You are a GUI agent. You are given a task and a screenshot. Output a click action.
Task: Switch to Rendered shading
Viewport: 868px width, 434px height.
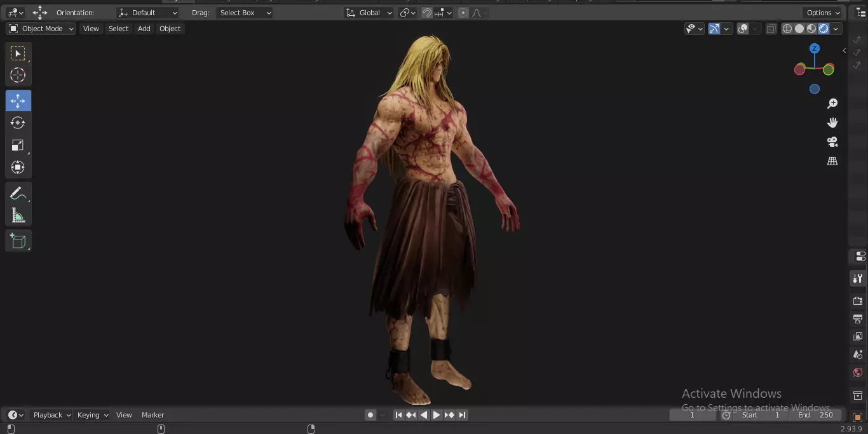pyautogui.click(x=824, y=29)
